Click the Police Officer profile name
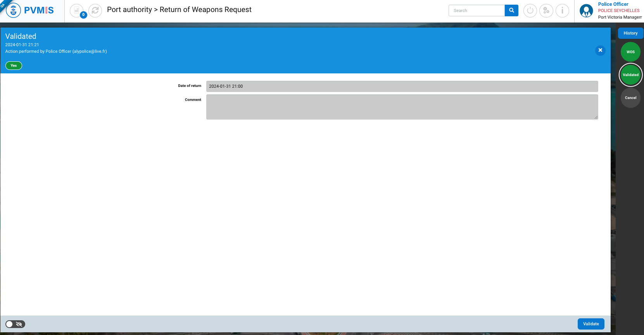644x335 pixels. [x=613, y=4]
